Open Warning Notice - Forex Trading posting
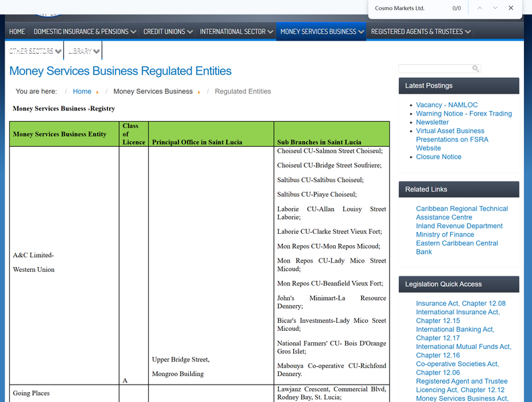Viewport: 532px width, 402px height. [464, 114]
